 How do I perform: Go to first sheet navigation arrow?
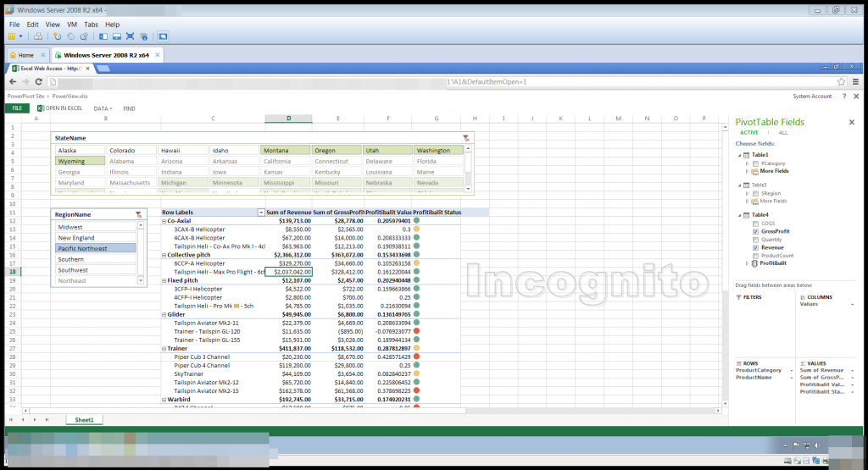10,420
